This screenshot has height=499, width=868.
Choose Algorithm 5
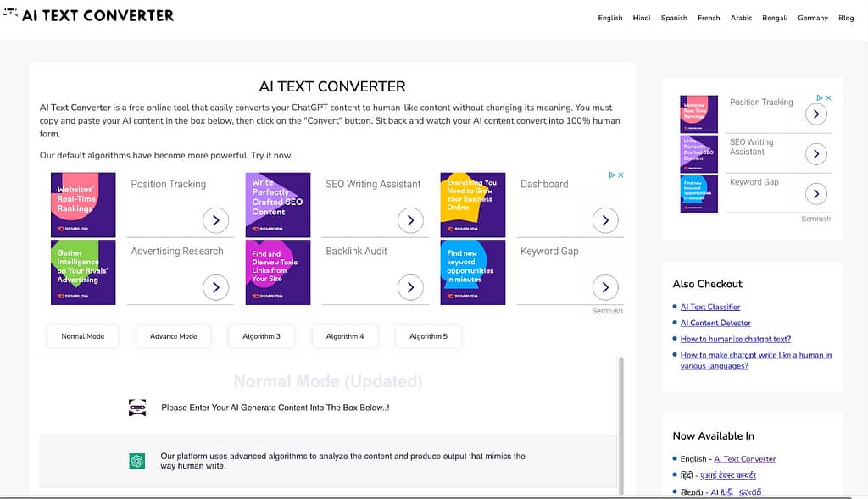tap(428, 336)
